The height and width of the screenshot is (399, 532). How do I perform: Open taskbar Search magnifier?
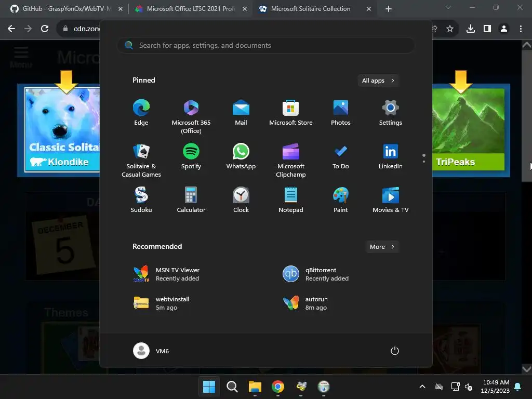pyautogui.click(x=232, y=387)
